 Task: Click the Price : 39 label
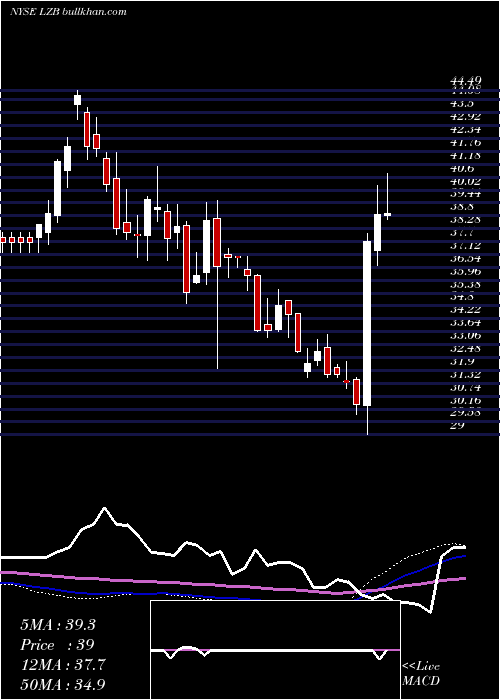point(57,645)
